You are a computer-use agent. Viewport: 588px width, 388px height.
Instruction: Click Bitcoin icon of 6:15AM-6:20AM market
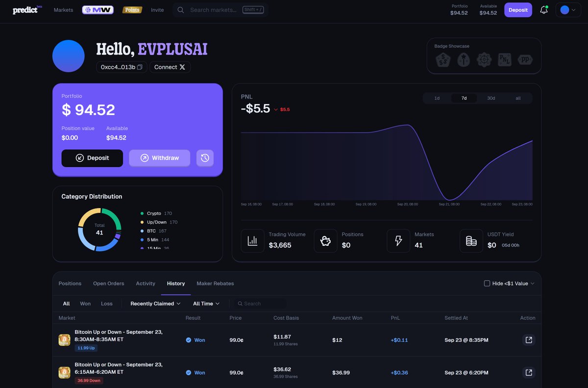(64, 373)
